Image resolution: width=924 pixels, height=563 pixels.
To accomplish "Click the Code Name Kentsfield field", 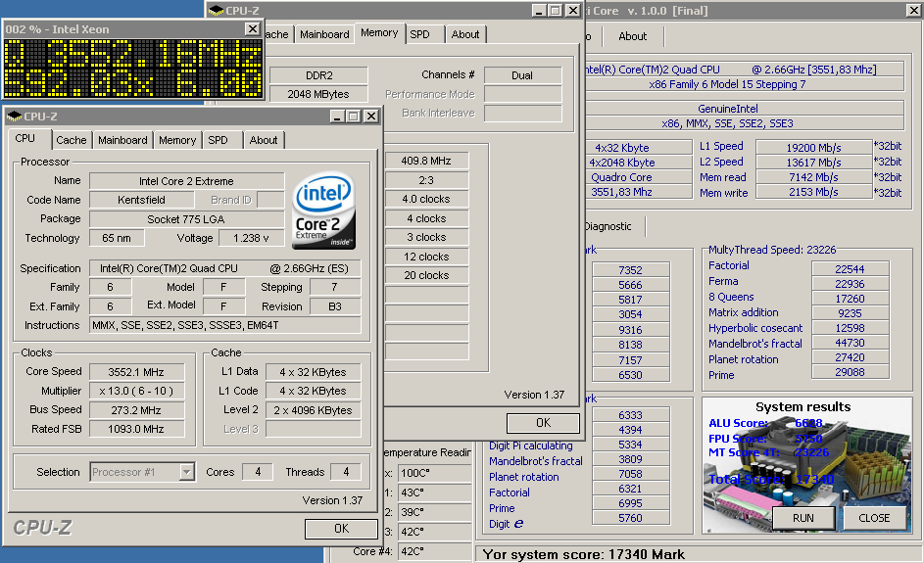I will (141, 200).
